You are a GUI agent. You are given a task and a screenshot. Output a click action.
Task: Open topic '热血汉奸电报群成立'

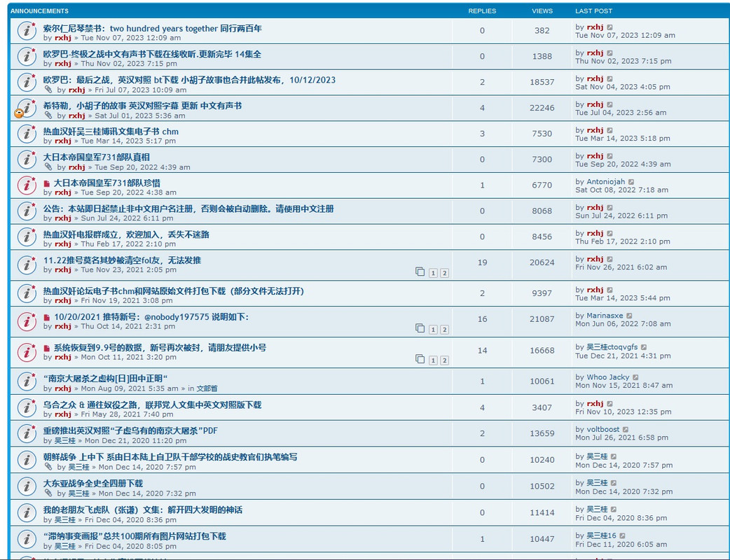[126, 234]
